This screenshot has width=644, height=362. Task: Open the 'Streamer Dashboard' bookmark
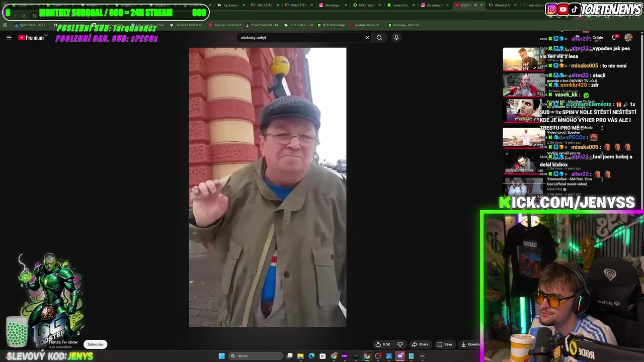click(225, 25)
